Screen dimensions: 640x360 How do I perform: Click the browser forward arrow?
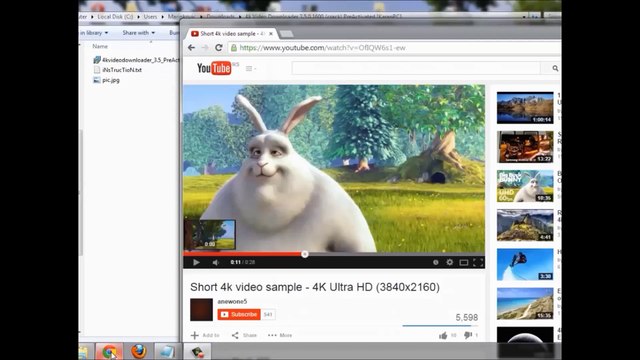pos(204,48)
